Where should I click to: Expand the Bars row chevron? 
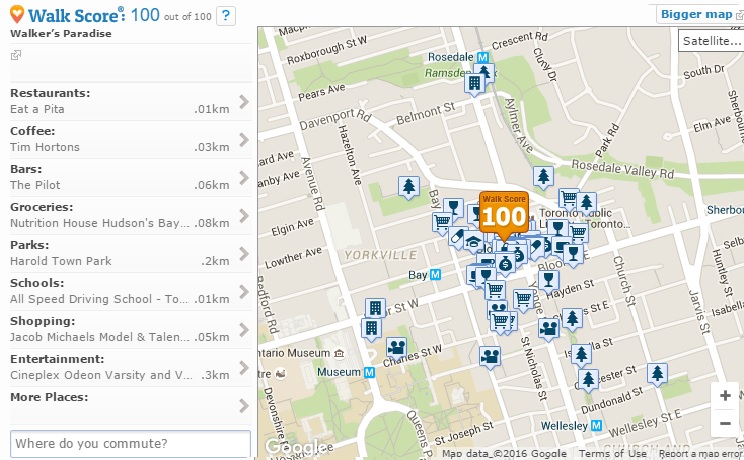pyautogui.click(x=244, y=177)
